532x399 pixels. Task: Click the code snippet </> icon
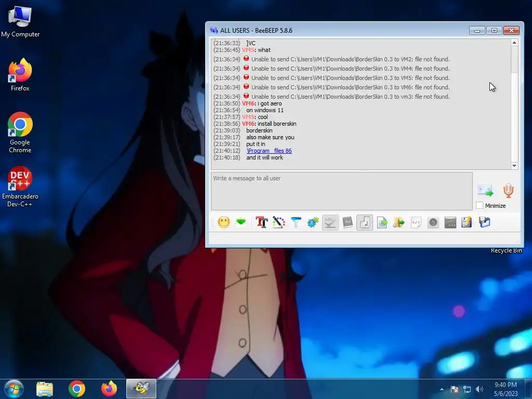click(x=416, y=222)
